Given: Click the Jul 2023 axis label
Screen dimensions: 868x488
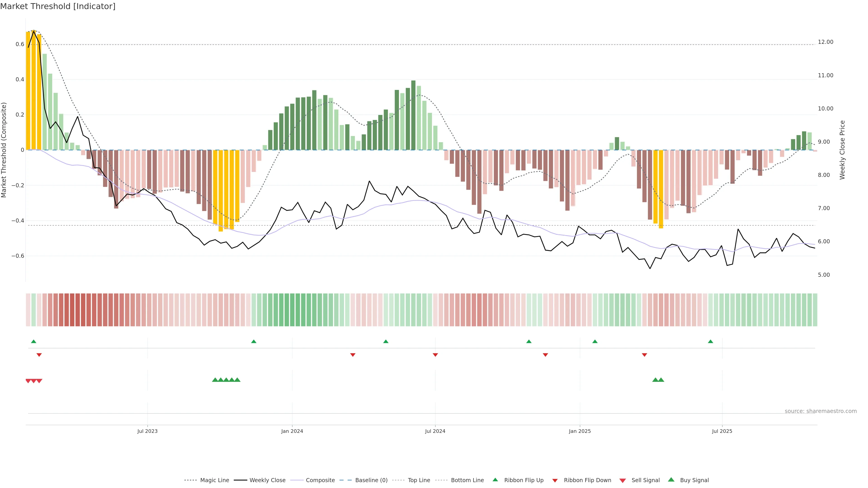Looking at the screenshot, I should pos(147,431).
